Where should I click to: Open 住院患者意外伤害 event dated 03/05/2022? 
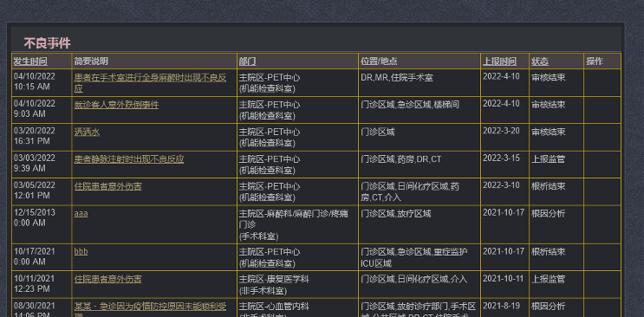(108, 186)
